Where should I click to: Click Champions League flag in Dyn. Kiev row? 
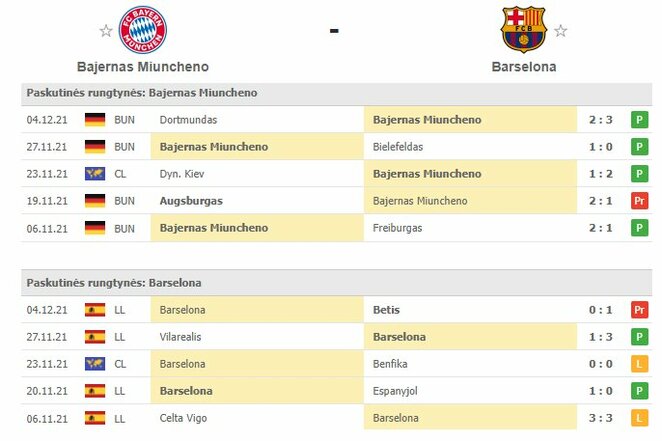click(95, 174)
